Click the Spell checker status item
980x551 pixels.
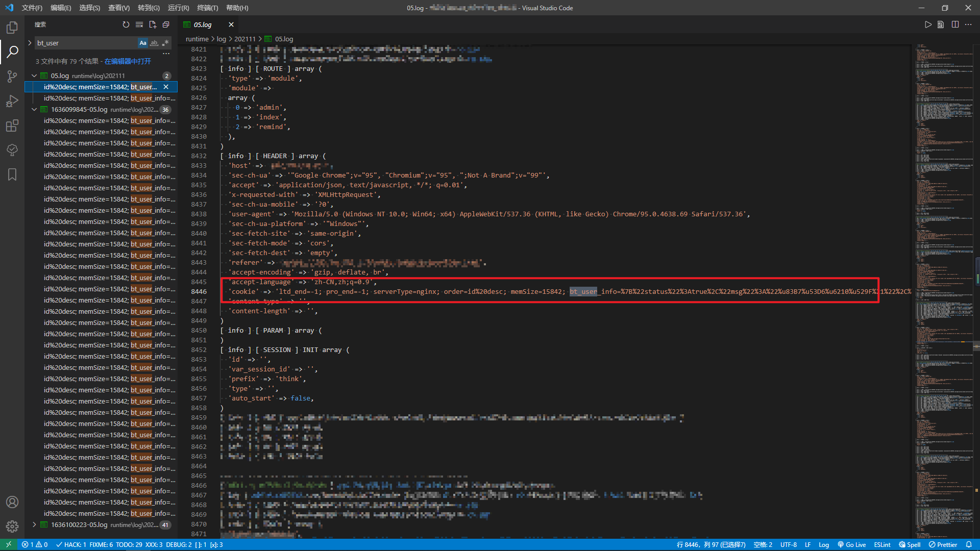[910, 544]
